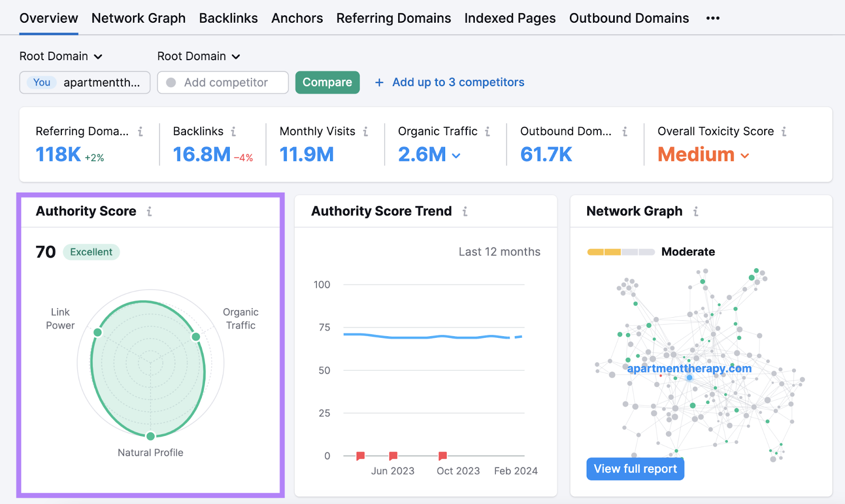Open the ellipsis overflow menu
Screen dimensions: 845x504
[712, 17]
